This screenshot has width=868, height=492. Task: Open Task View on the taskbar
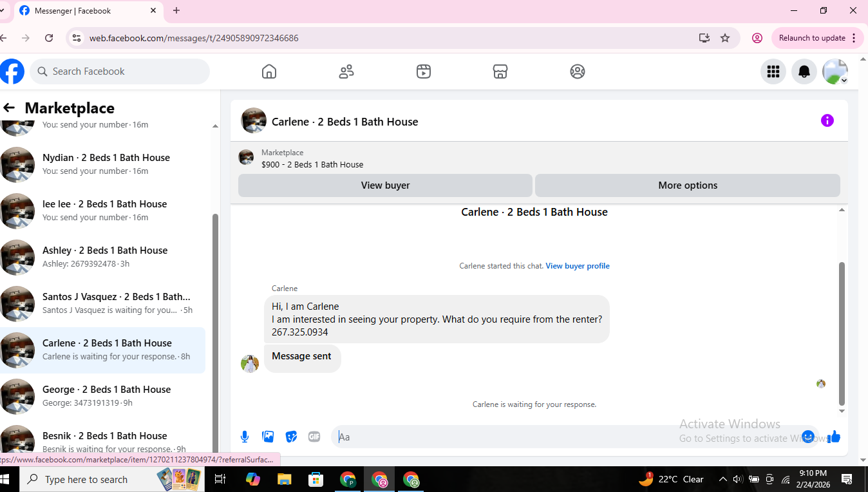[x=220, y=480]
